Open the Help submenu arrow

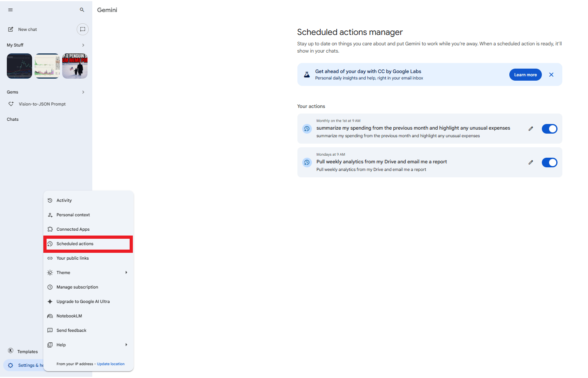(x=126, y=345)
